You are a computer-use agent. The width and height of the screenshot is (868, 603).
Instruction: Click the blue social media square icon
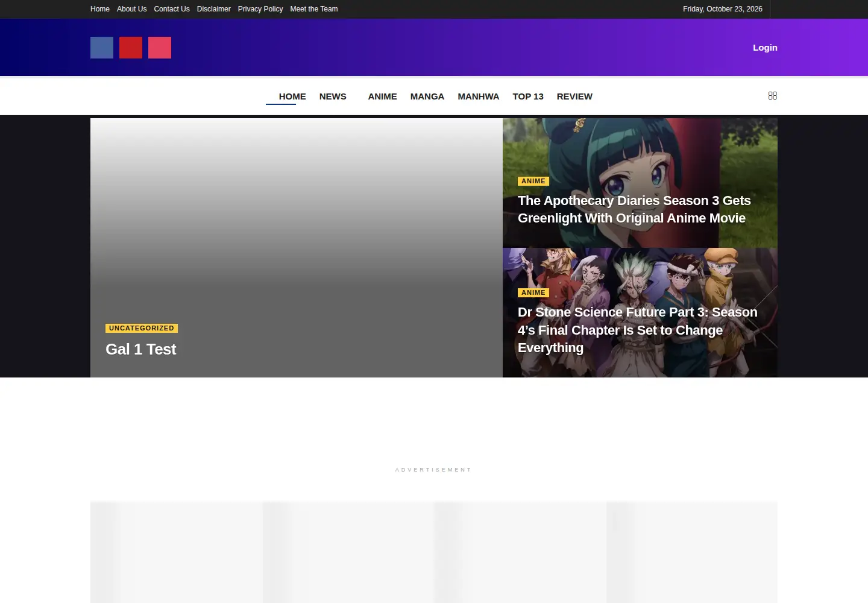(x=102, y=48)
